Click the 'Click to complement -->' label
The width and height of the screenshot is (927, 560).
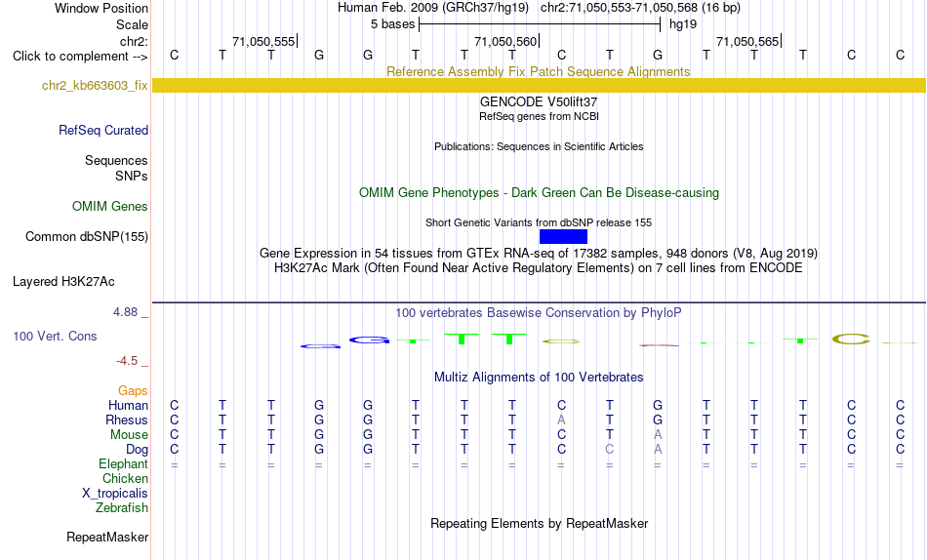pyautogui.click(x=80, y=57)
